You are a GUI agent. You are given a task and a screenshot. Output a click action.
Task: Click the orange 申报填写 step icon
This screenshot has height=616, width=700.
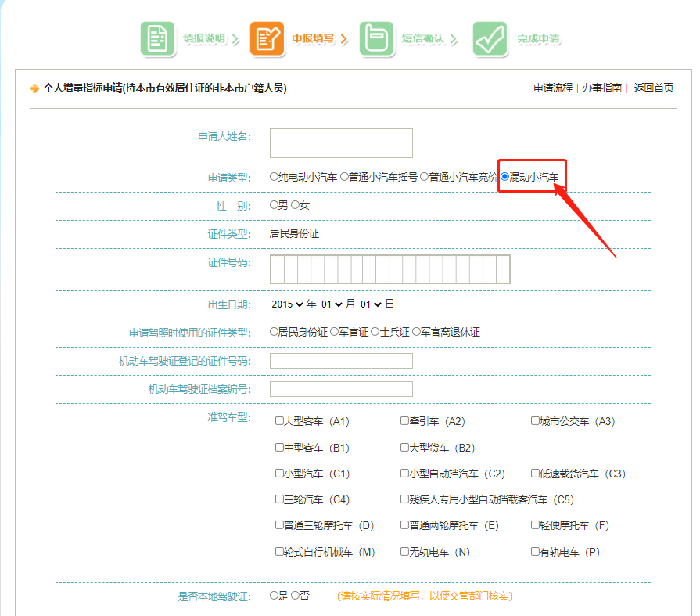[267, 38]
